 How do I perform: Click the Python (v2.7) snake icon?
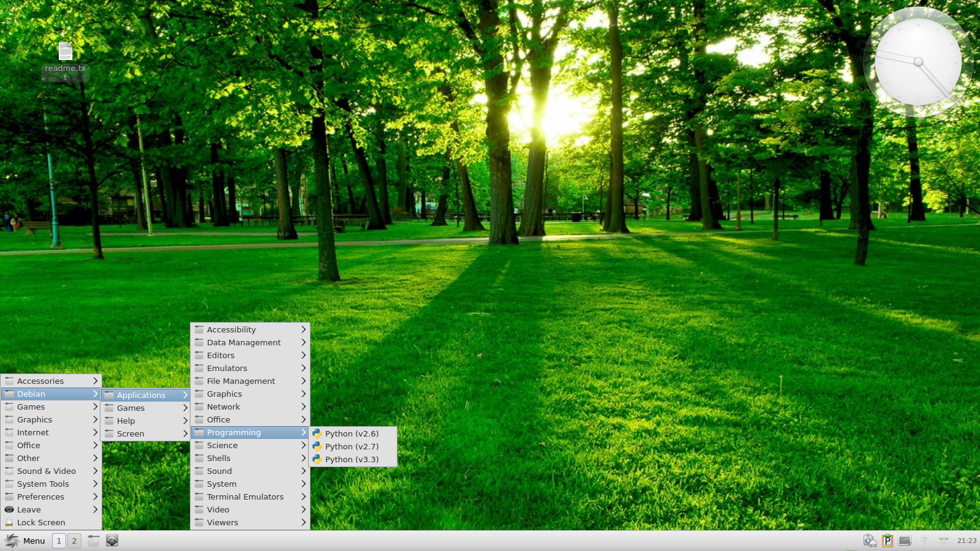tap(317, 446)
